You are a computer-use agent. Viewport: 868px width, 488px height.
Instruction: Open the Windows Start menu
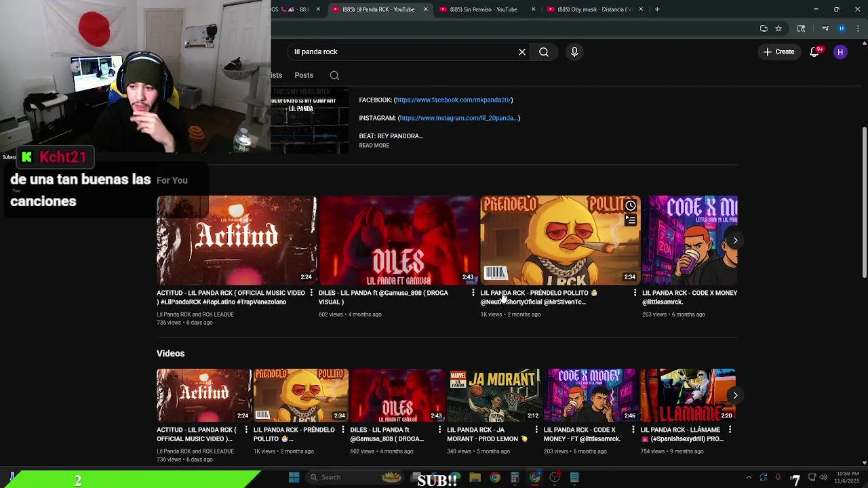(x=294, y=477)
